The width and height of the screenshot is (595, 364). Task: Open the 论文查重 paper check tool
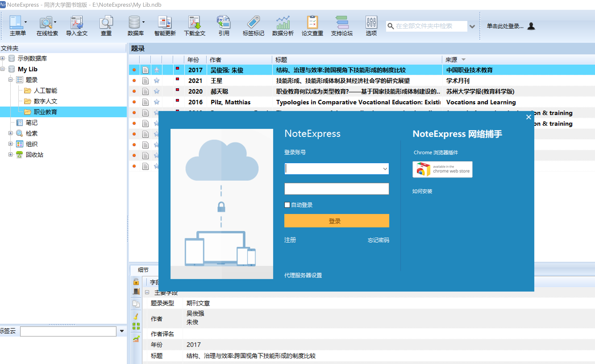click(312, 22)
